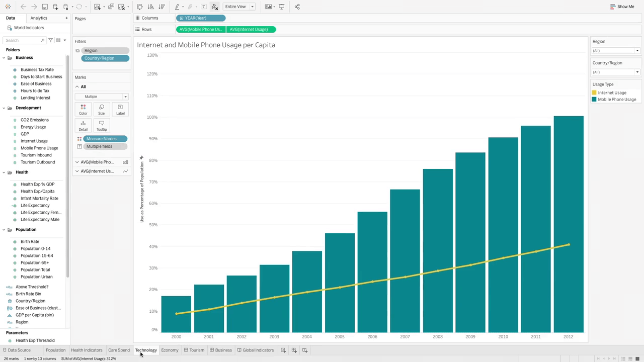Collapse the AVG(Mobile Phone) marks section
644x362 pixels.
(77, 162)
